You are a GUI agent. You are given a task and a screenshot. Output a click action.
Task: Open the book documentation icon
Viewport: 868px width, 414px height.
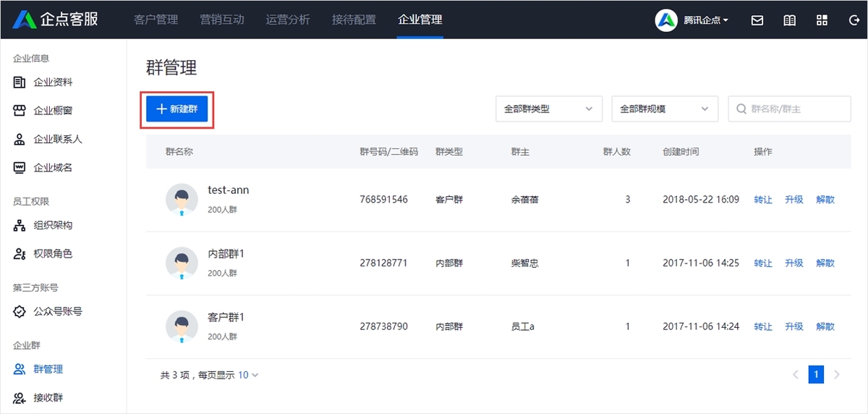pos(790,20)
